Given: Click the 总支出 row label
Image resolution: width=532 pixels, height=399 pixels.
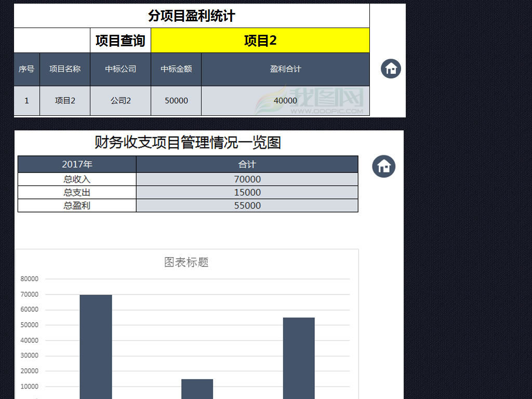Looking at the screenshot, I should click(x=77, y=192).
